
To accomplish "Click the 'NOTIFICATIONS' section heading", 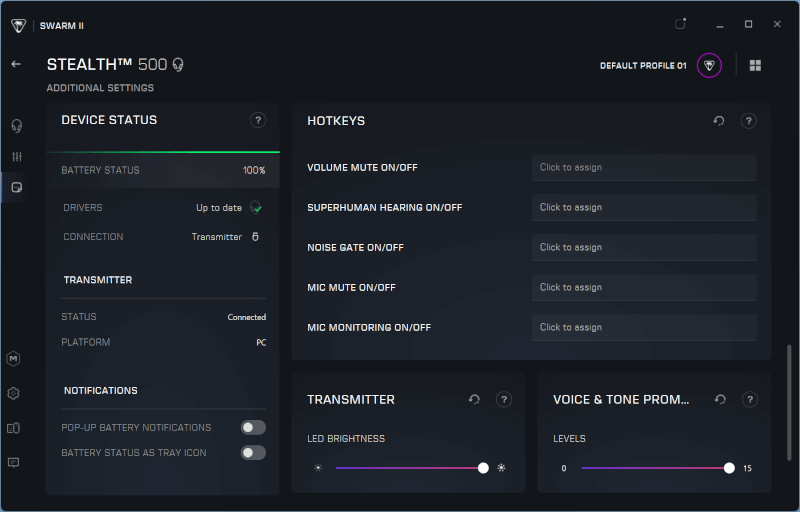I will pos(101,391).
